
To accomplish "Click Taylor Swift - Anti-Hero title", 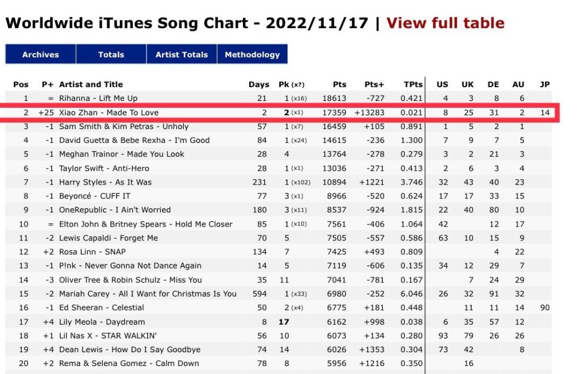I will pyautogui.click(x=104, y=168).
